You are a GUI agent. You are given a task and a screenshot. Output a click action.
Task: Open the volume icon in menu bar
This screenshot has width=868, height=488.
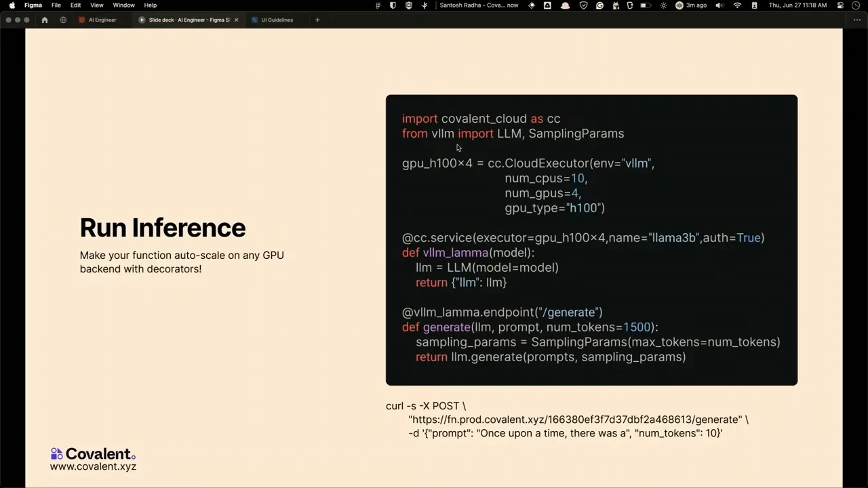click(719, 5)
